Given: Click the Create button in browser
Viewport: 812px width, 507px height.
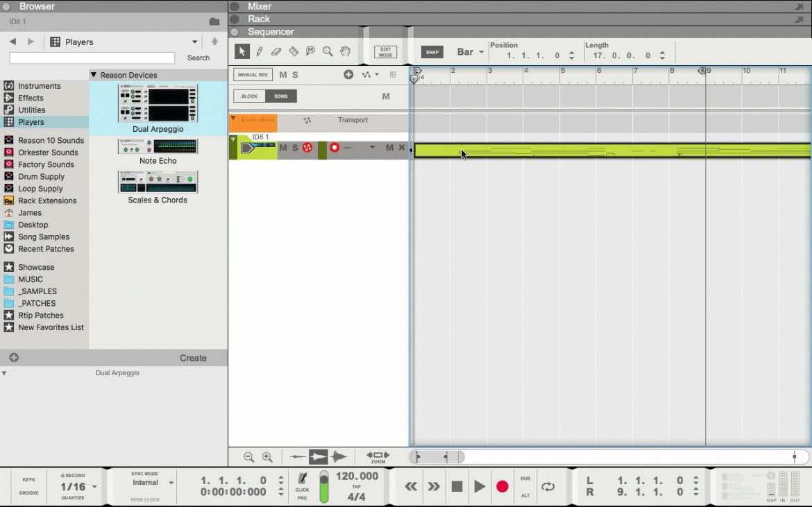Looking at the screenshot, I should (193, 358).
